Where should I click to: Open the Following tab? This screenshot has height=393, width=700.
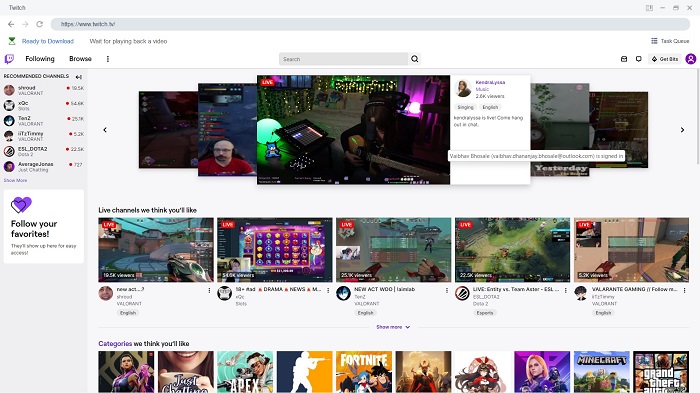point(40,59)
